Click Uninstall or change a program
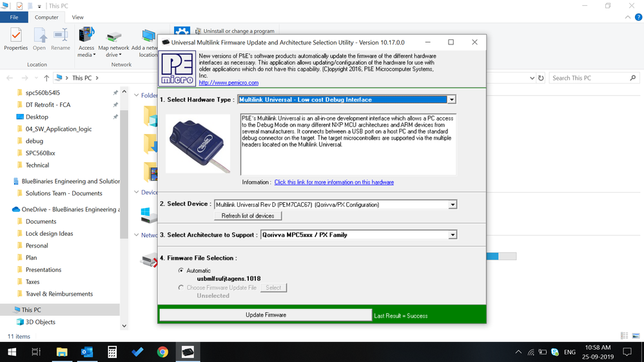Screen dimensions: 644x362 pyautogui.click(x=235, y=31)
